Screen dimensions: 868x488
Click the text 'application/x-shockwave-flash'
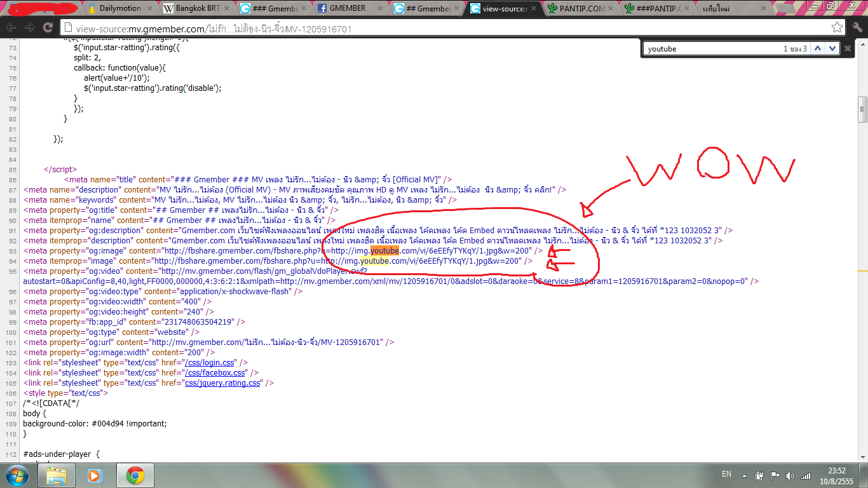(234, 292)
